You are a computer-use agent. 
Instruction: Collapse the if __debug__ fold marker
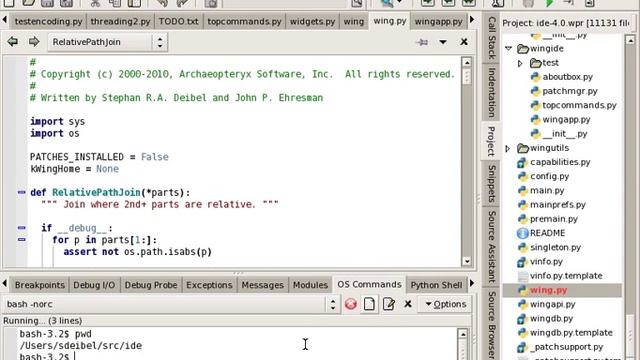pos(22,227)
